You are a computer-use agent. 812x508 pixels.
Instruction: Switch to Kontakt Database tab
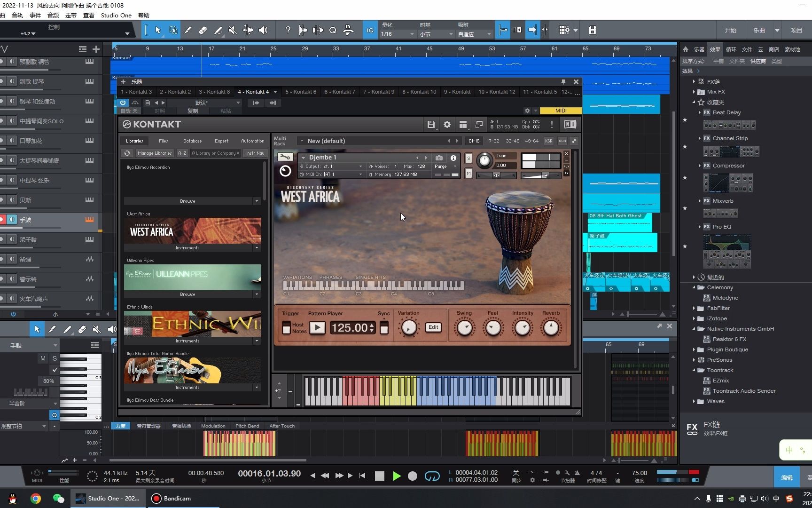coord(192,141)
